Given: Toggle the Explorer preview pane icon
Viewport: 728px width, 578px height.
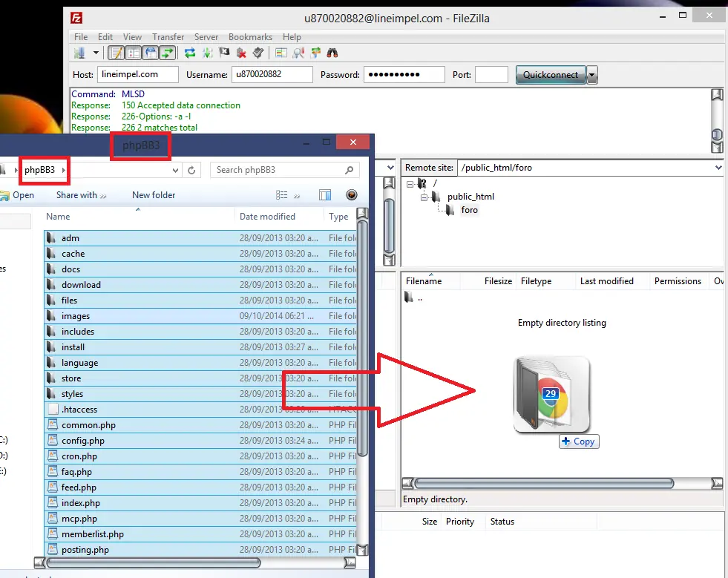Looking at the screenshot, I should click(325, 195).
